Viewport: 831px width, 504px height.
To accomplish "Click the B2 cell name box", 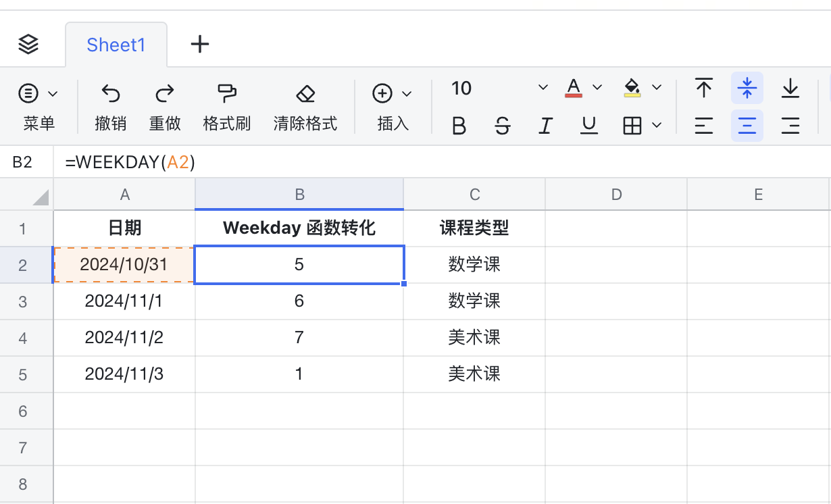I will click(x=26, y=162).
